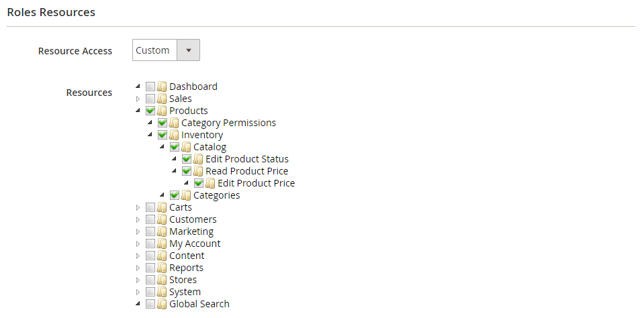
Task: Uncheck the Products checkbox
Action: click(150, 111)
